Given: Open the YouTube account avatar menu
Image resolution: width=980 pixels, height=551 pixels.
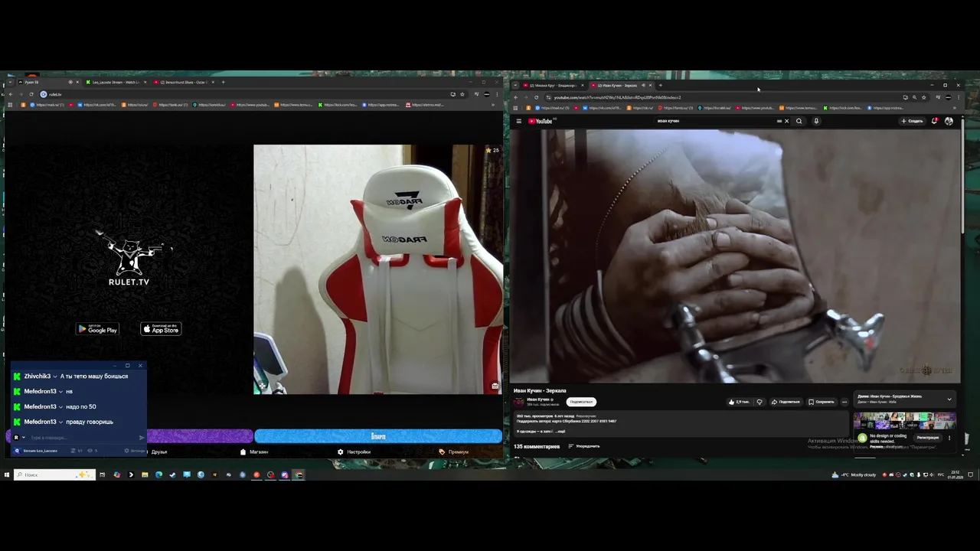Looking at the screenshot, I should tap(949, 121).
